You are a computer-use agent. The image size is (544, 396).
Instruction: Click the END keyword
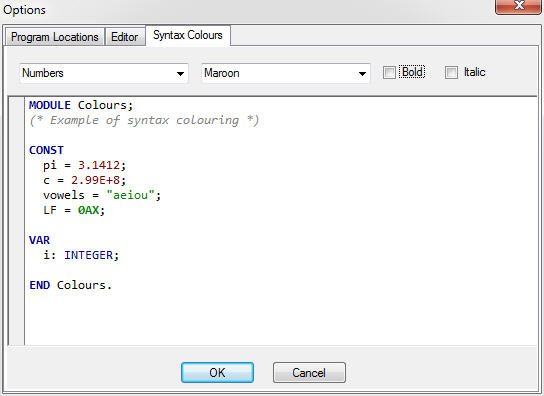(x=40, y=285)
